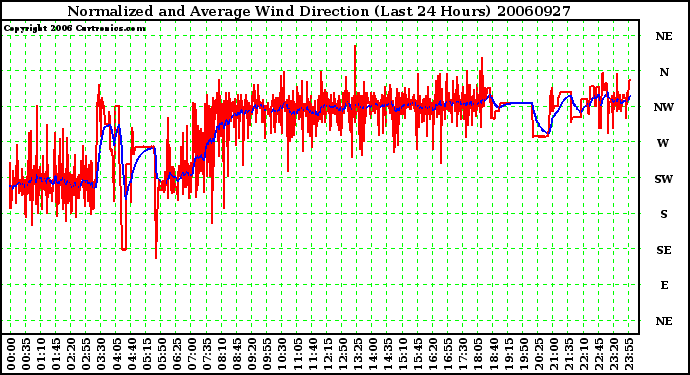Click the 07:00 time axis label
Image resolution: width=690 pixels, height=375 pixels.
point(191,354)
